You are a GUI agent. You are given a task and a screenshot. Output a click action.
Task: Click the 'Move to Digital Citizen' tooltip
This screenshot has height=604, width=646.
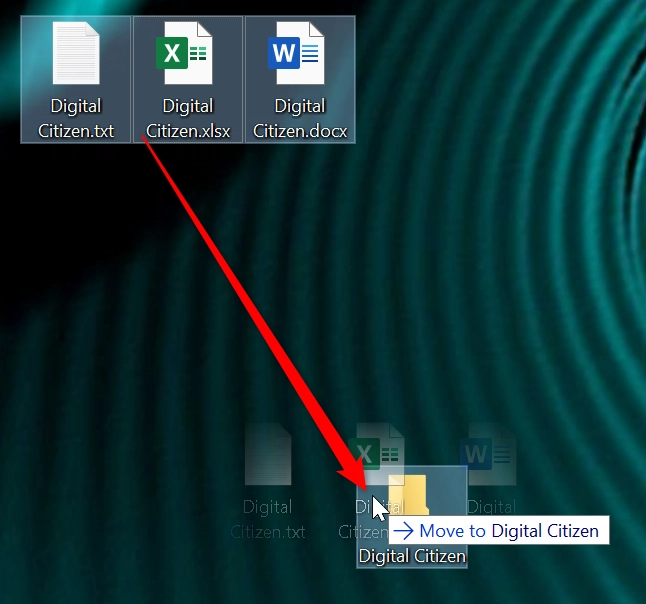pyautogui.click(x=499, y=530)
